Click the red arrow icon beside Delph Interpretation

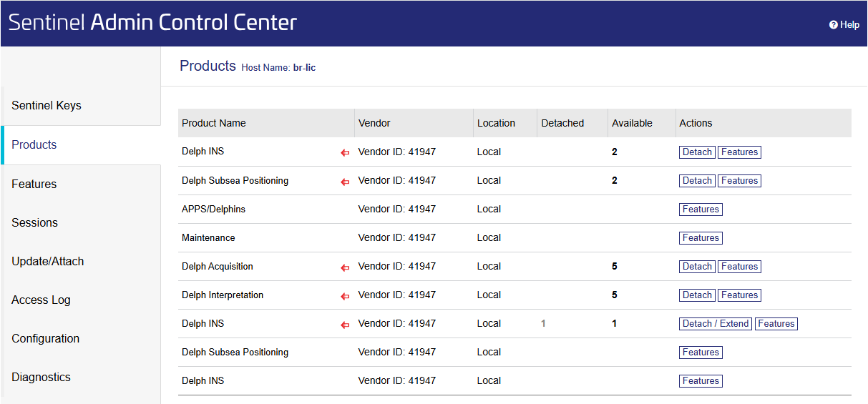345,296
